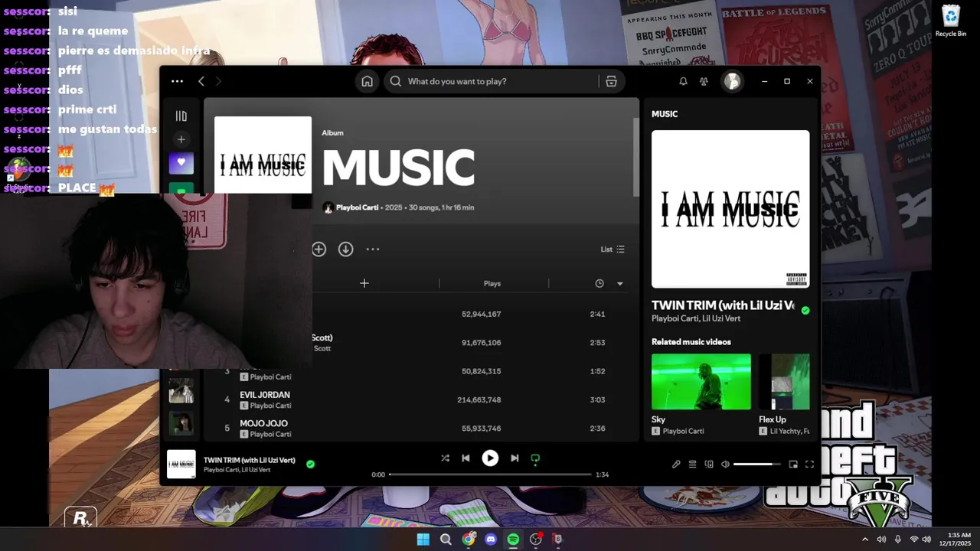Open Playboi Carti link under Sky video
The image size is (980, 551).
tap(683, 431)
